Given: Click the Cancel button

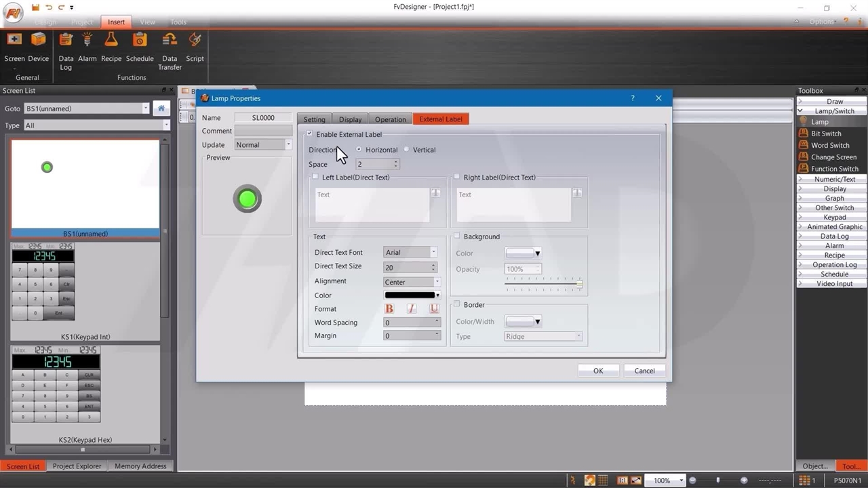Looking at the screenshot, I should point(644,371).
